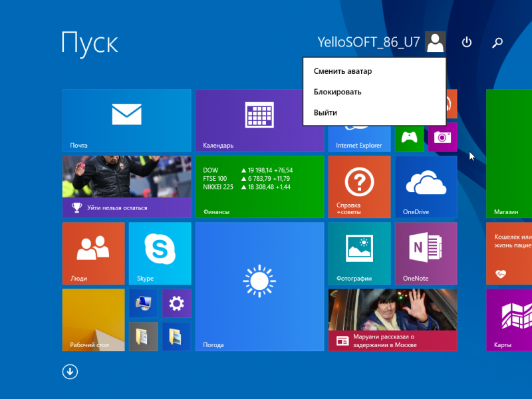Open the Maps (Карты) tile
Screen dimensions: 532x399
(x=509, y=320)
